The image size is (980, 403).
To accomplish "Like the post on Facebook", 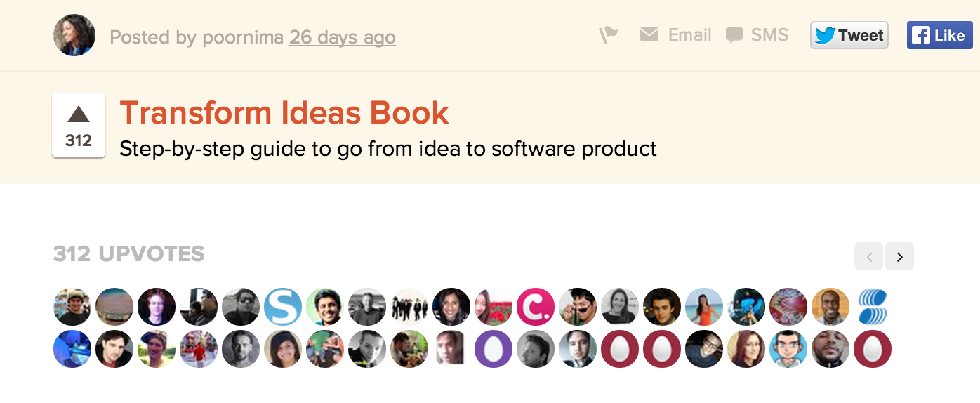I will point(939,35).
